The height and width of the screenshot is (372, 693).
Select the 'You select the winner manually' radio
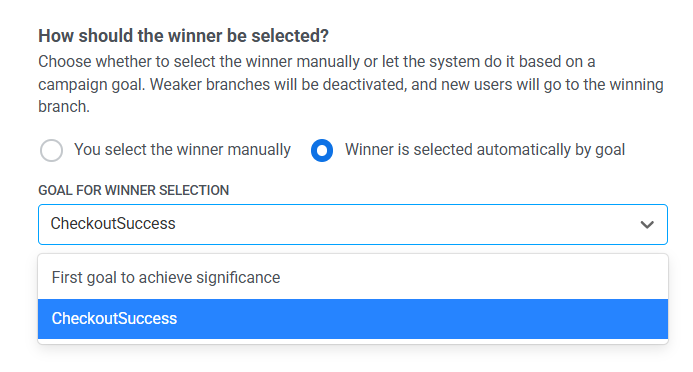pyautogui.click(x=51, y=150)
